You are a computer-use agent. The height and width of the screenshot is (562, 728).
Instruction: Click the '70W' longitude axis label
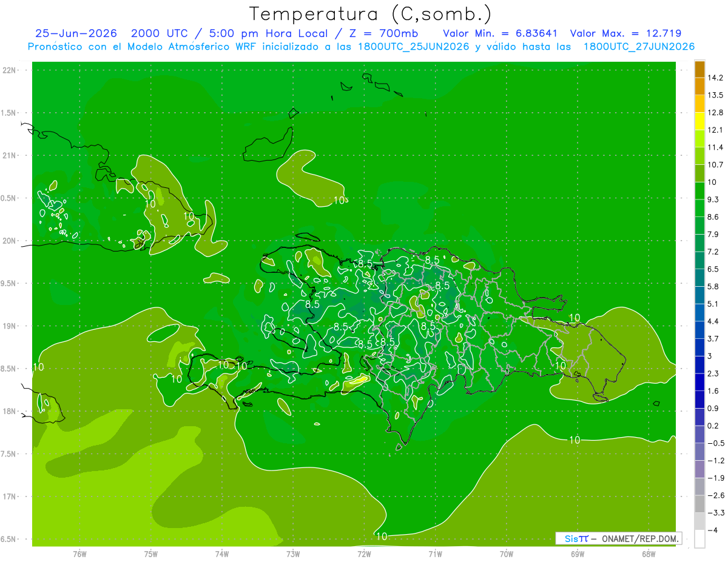[x=507, y=554]
